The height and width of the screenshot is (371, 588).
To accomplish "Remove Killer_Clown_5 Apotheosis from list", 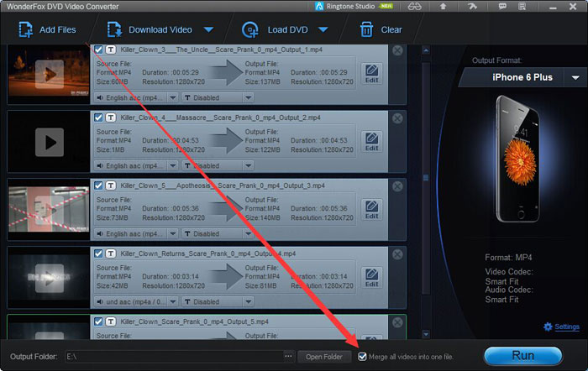I will pyautogui.click(x=397, y=186).
